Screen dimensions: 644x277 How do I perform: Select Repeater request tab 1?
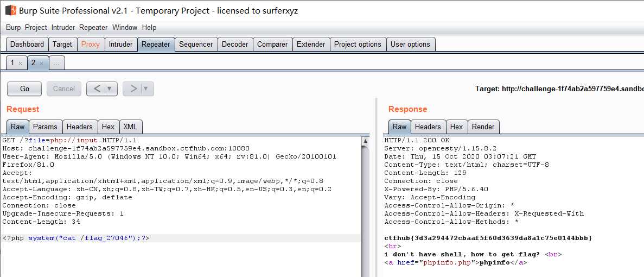point(12,63)
